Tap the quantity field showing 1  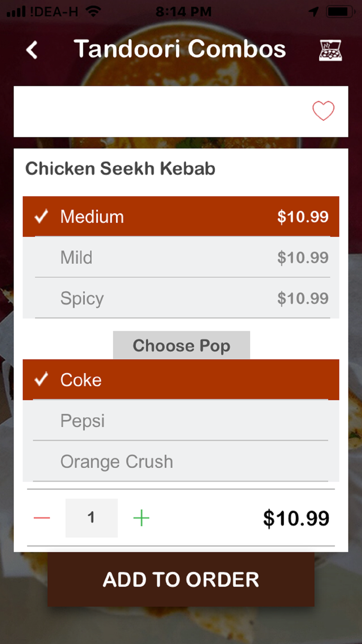[x=92, y=518]
